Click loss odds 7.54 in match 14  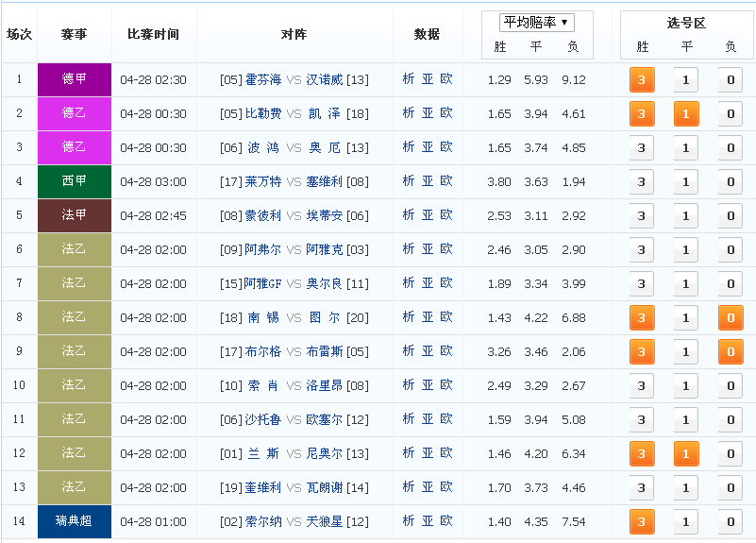click(x=573, y=522)
